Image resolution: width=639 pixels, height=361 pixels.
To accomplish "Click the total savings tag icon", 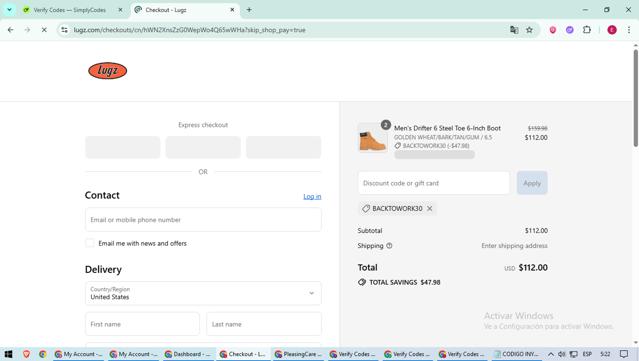I will coord(362,282).
